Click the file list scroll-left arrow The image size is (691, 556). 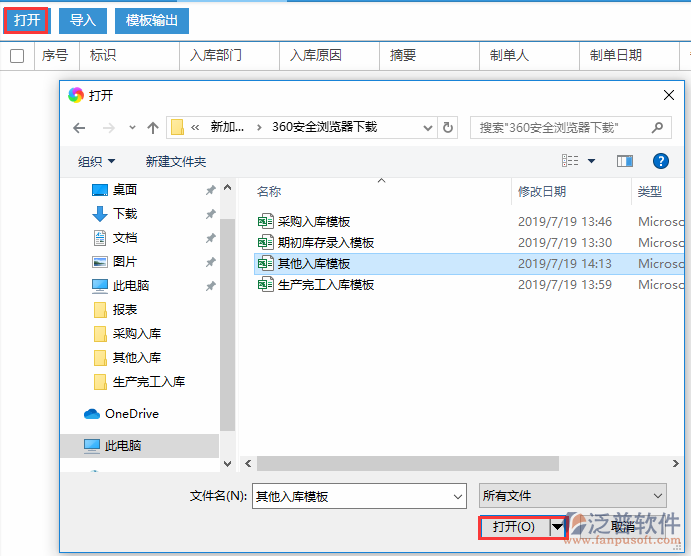pos(248,463)
